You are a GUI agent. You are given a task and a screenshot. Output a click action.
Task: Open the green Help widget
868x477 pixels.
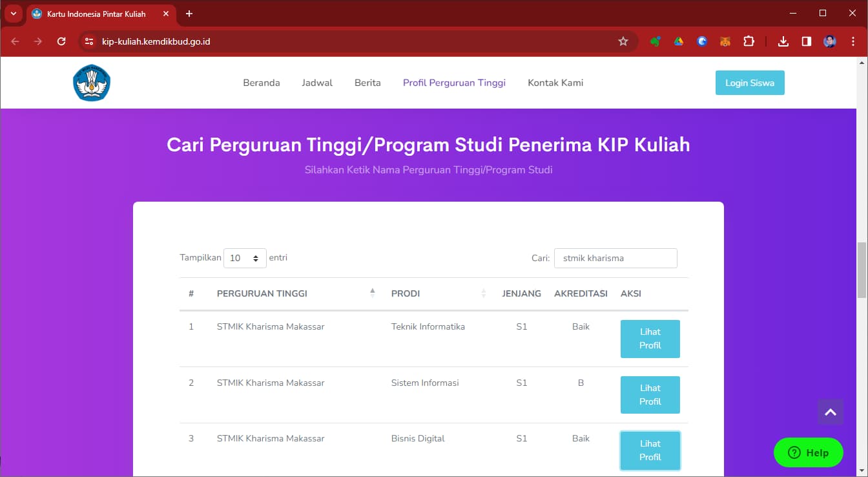pos(809,452)
